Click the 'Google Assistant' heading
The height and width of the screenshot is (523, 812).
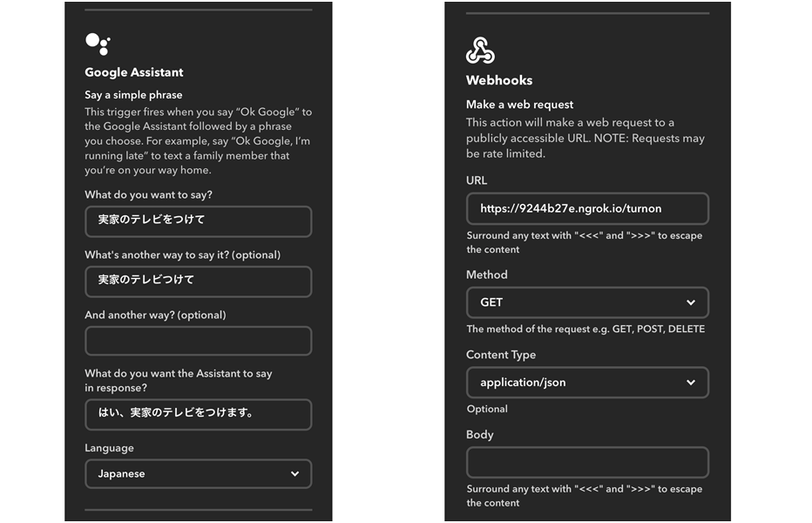134,72
